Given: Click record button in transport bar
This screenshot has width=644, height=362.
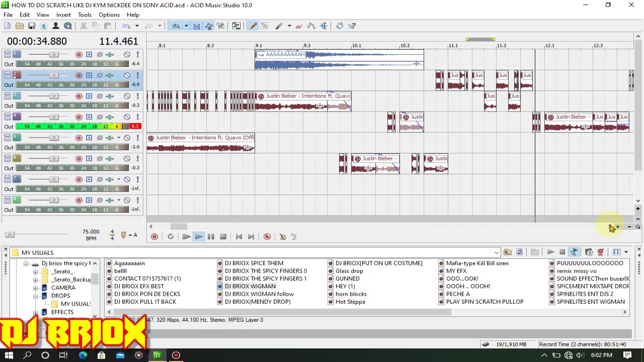Looking at the screenshot, I should click(x=154, y=237).
